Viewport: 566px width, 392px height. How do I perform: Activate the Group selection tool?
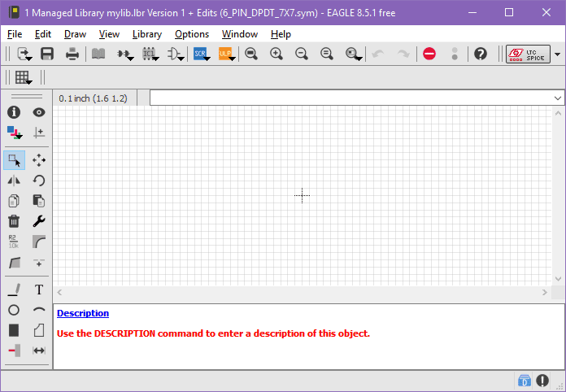click(14, 160)
